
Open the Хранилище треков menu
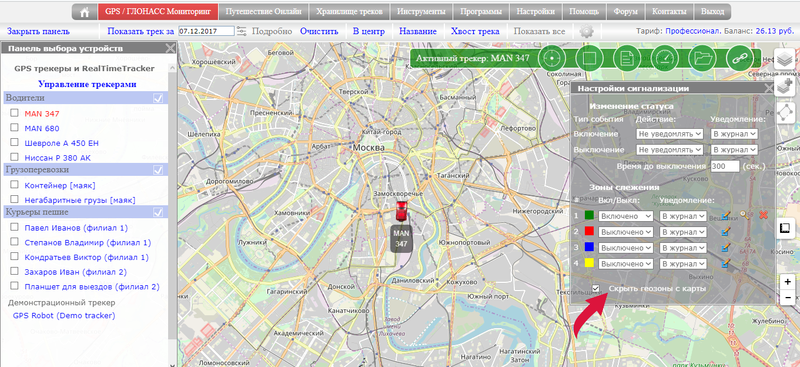coord(349,12)
